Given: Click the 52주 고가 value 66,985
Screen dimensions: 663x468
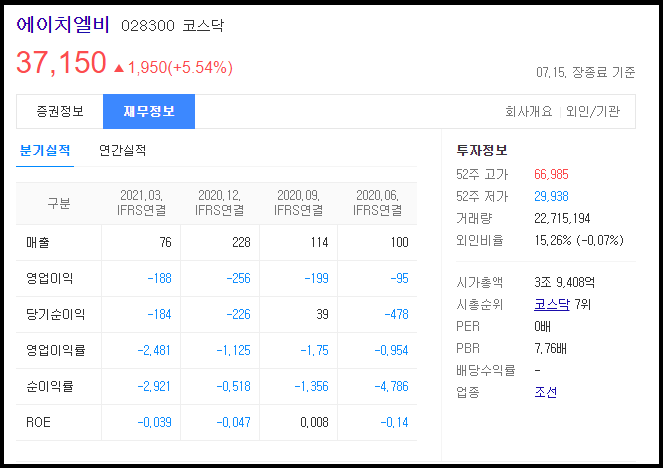Looking at the screenshot, I should (551, 174).
